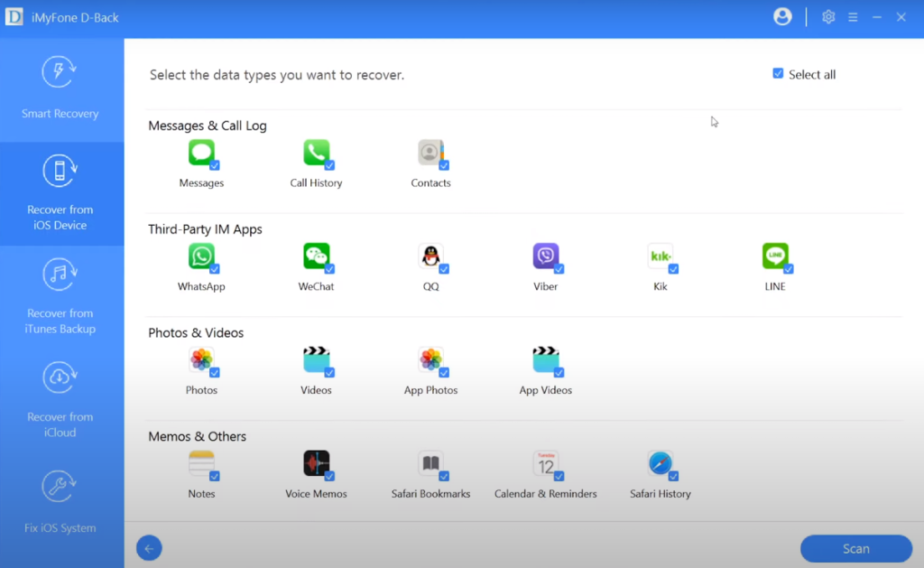This screenshot has height=568, width=924.
Task: Switch to Recover from iTunes Backup
Action: [x=60, y=297]
